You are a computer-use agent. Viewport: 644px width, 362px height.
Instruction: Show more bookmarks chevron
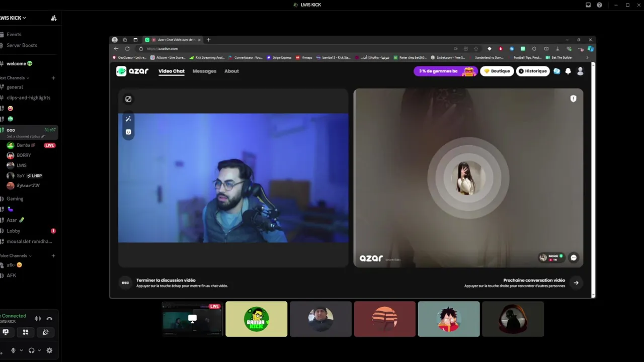(x=587, y=57)
